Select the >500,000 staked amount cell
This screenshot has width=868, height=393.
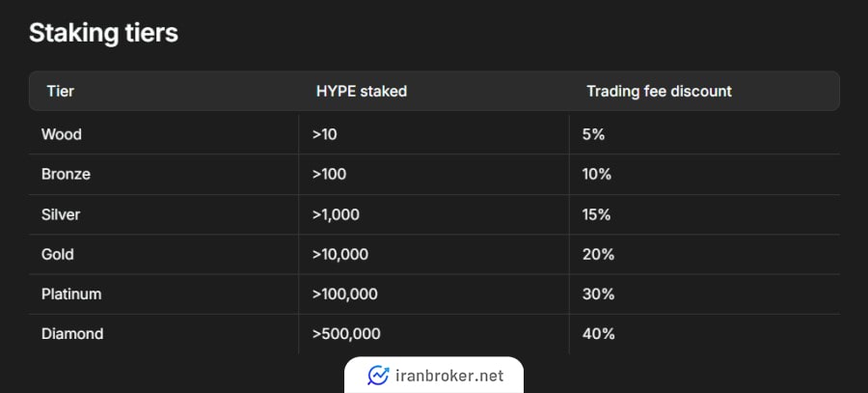346,334
